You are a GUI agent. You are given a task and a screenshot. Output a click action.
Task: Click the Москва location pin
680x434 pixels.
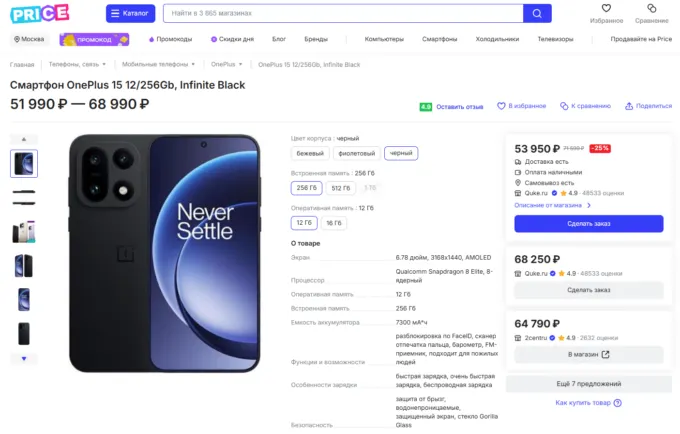(17, 39)
